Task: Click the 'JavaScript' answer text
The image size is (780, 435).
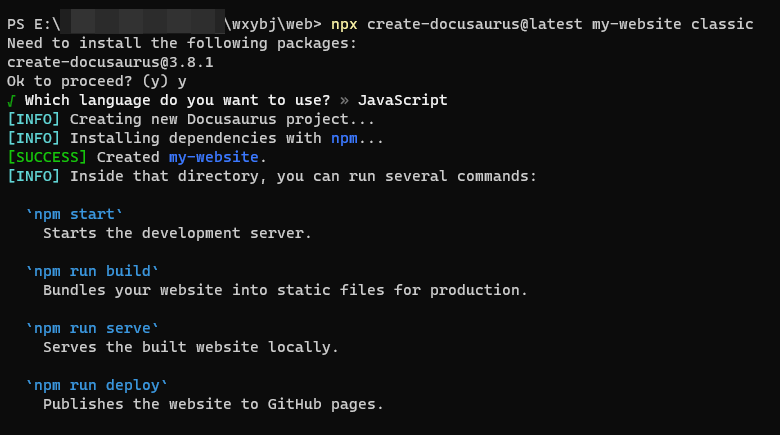Action: click(402, 100)
